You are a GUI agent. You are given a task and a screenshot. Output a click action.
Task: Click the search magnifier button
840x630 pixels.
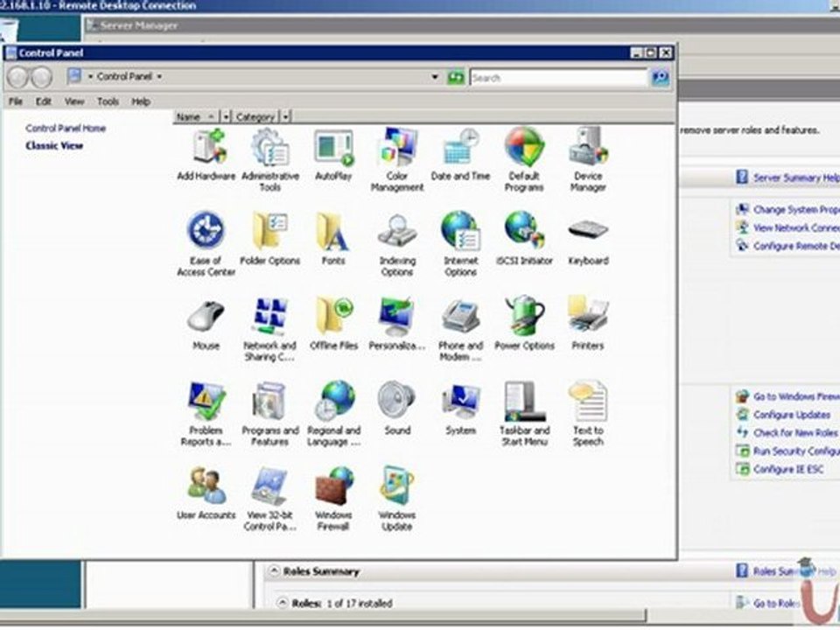point(661,78)
